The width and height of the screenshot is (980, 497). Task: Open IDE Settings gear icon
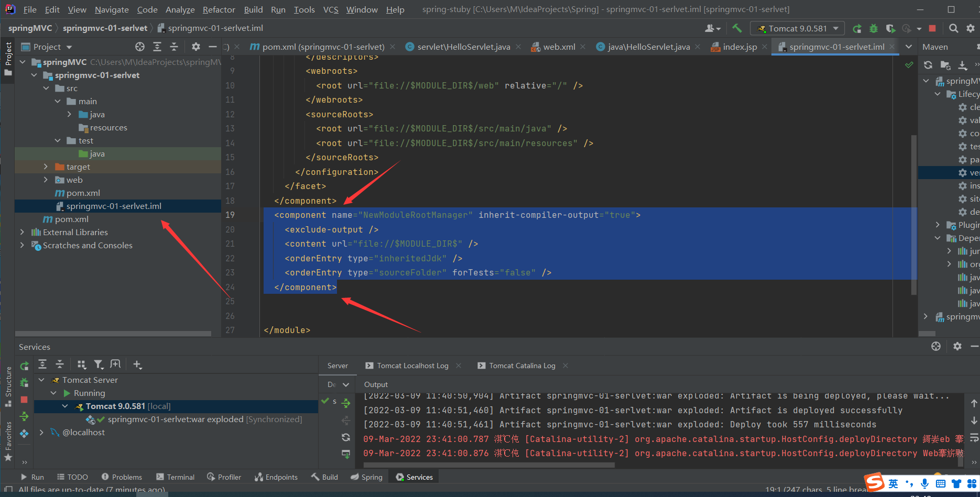click(x=971, y=28)
